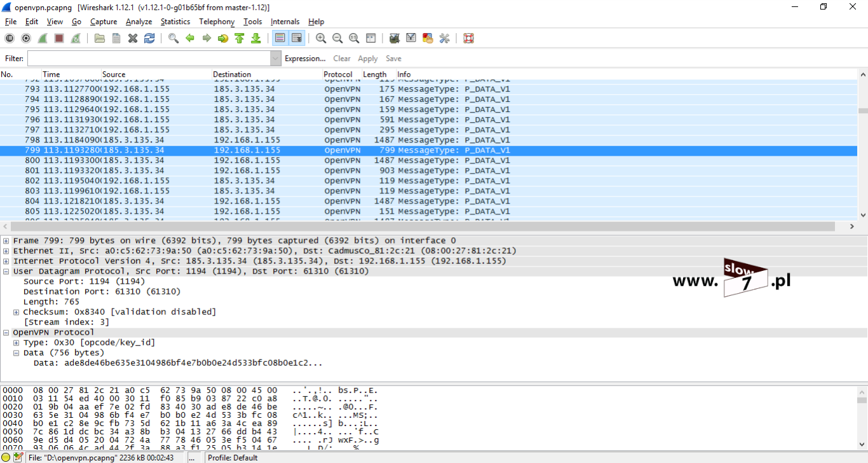Image resolution: width=868 pixels, height=463 pixels.
Task: Expand the Frame 799 tree node
Action: point(6,241)
